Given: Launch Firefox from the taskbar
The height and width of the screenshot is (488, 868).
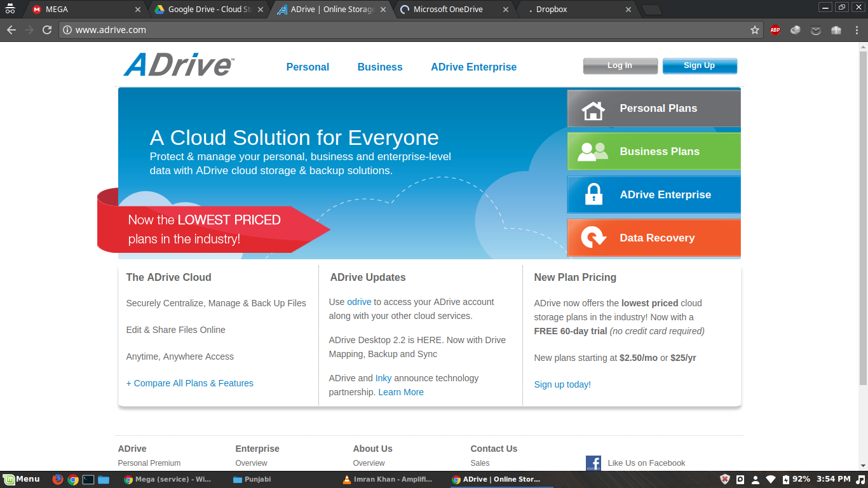Looking at the screenshot, I should point(58,479).
